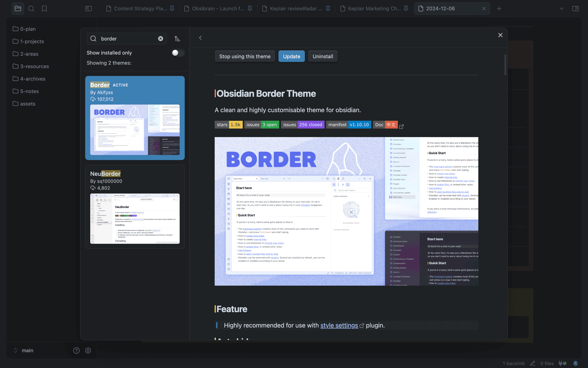Close the 2024-12-06 tab

484,8
